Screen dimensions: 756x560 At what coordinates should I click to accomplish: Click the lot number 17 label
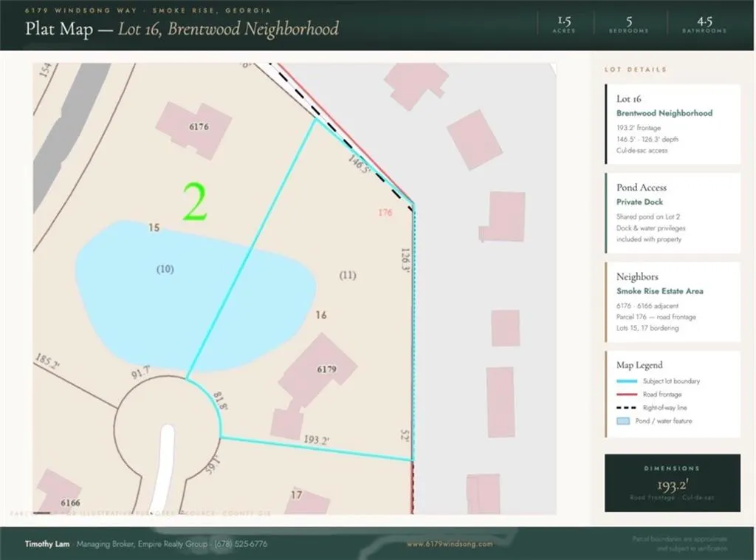coord(297,495)
